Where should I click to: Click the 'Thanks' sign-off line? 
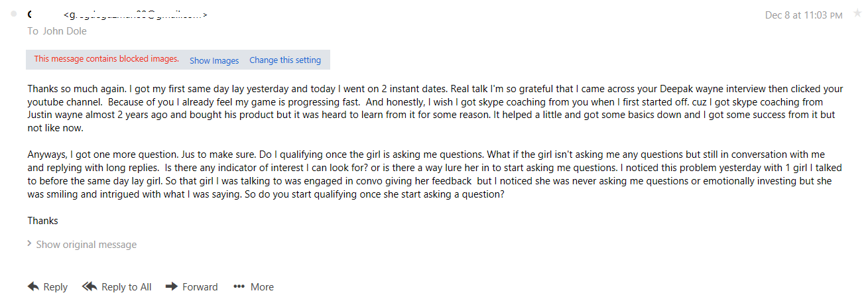43,221
